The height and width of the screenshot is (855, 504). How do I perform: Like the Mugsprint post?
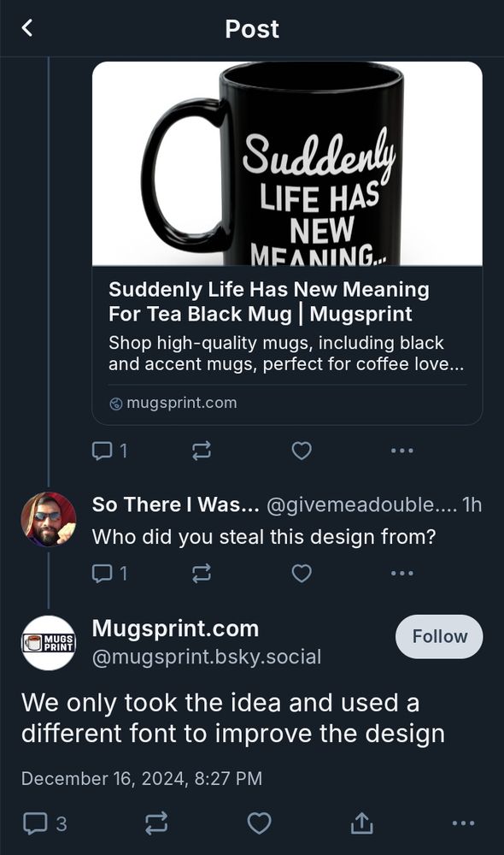coord(301,451)
